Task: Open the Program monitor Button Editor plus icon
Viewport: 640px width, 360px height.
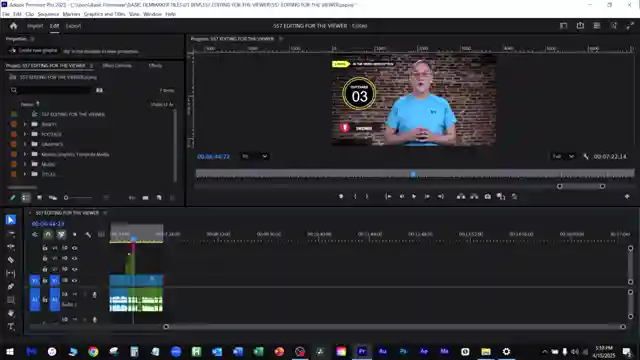Action: [x=627, y=197]
